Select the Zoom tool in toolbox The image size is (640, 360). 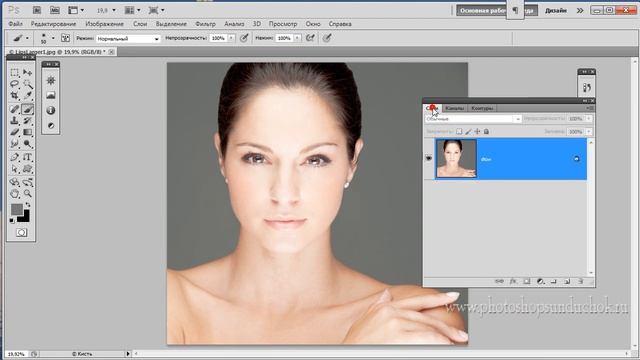pos(27,193)
